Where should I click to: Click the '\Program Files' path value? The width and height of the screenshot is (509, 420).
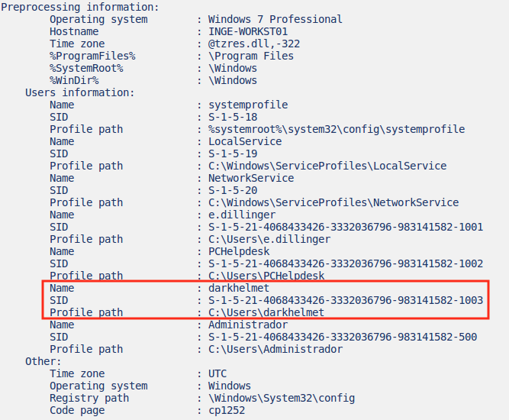[251, 56]
